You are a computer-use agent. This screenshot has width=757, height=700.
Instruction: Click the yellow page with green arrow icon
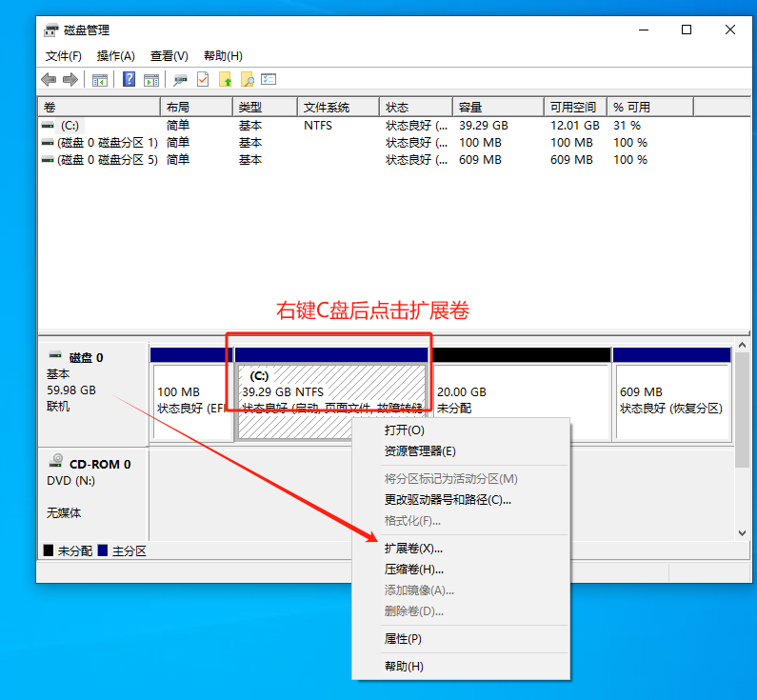pyautogui.click(x=226, y=79)
